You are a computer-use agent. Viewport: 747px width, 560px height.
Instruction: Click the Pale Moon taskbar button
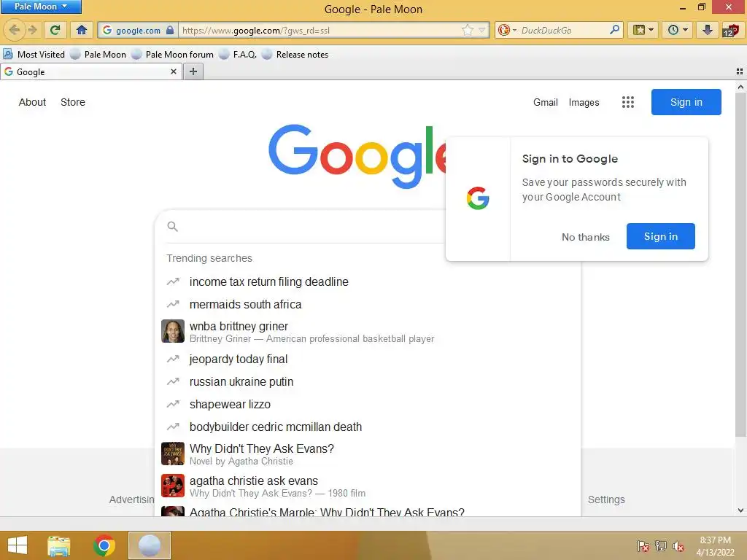(x=149, y=545)
